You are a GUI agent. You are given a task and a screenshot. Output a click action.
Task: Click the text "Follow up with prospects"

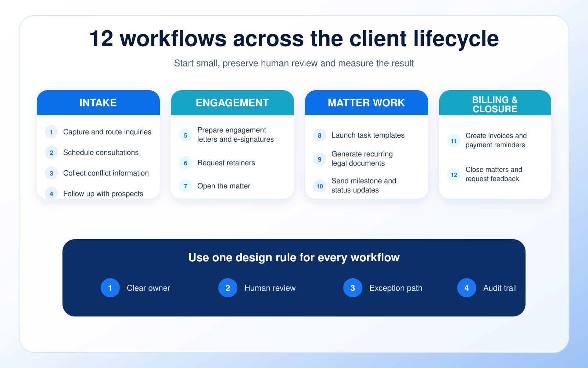coord(103,194)
